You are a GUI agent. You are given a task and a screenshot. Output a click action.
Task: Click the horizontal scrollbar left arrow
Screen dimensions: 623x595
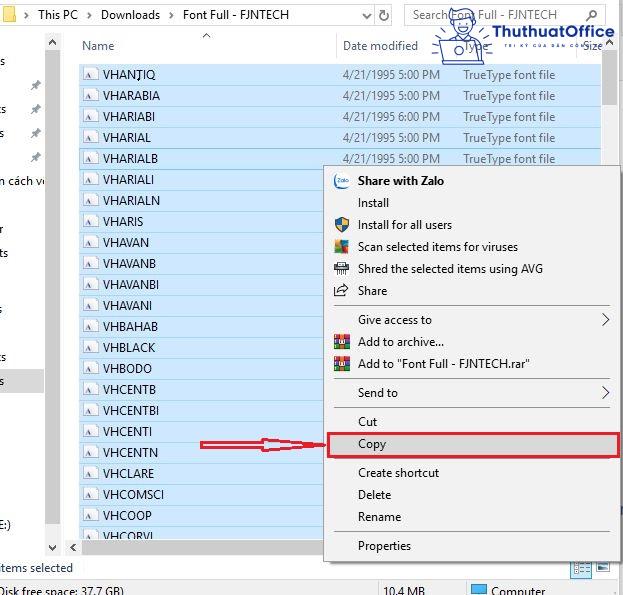(73, 547)
